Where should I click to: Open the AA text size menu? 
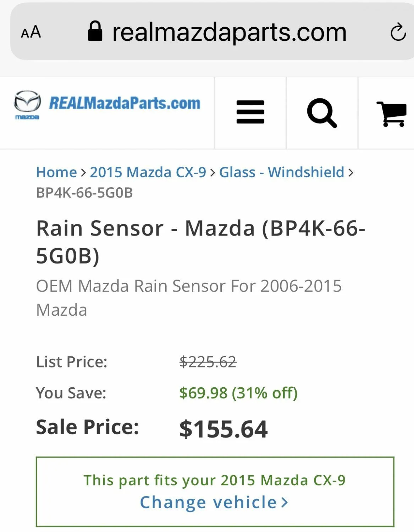(x=31, y=32)
